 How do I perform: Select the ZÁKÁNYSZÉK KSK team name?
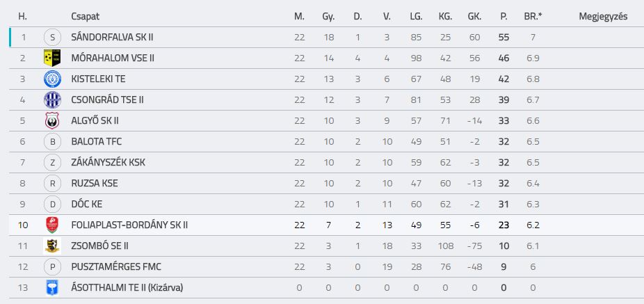(108, 163)
